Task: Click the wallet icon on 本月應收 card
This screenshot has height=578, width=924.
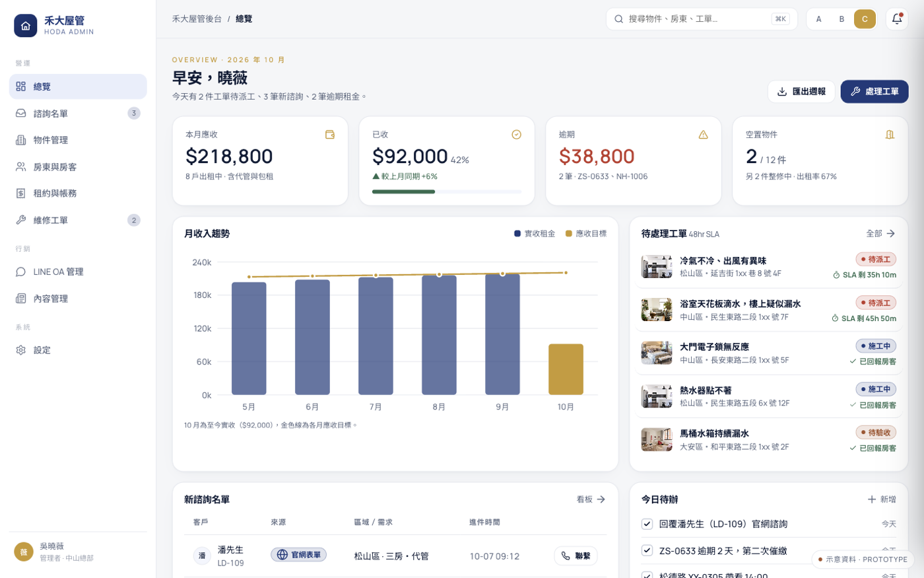Action: pyautogui.click(x=330, y=135)
